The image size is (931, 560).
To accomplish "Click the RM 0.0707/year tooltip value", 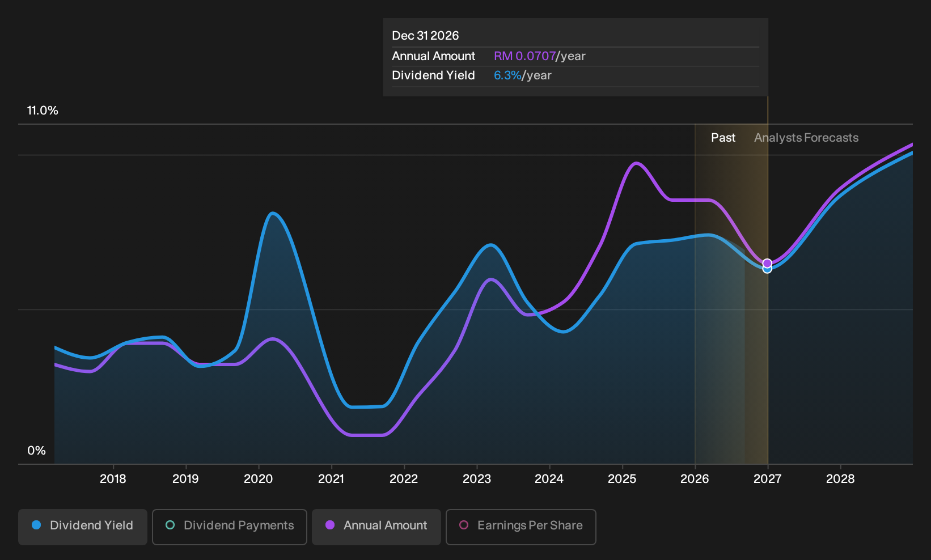I will (540, 56).
